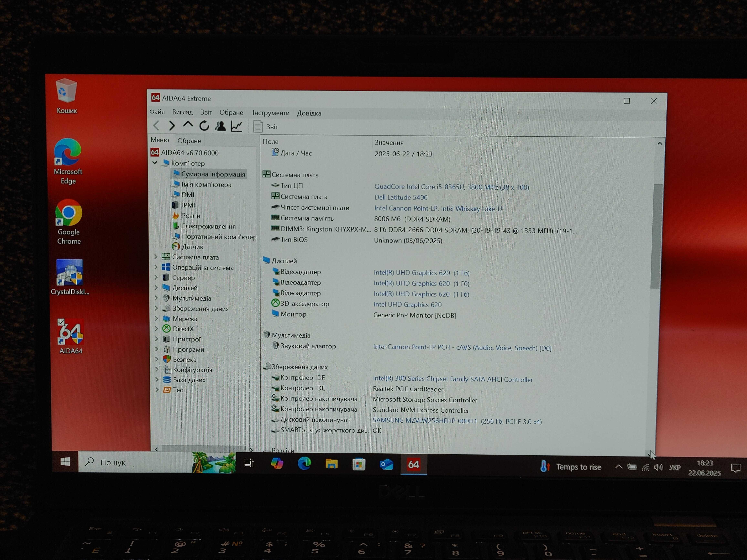Image resolution: width=747 pixels, height=560 pixels.
Task: Switch to the Обране tab in the left panel
Action: coord(189,141)
